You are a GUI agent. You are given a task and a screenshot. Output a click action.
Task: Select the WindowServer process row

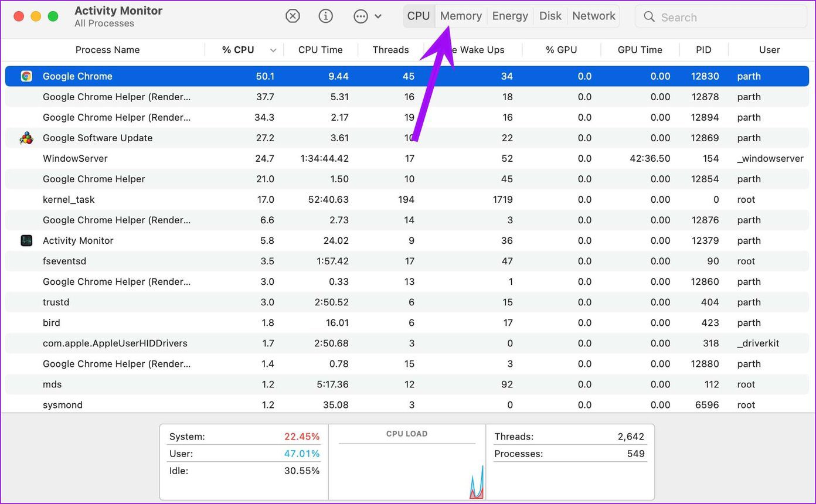tap(407, 158)
